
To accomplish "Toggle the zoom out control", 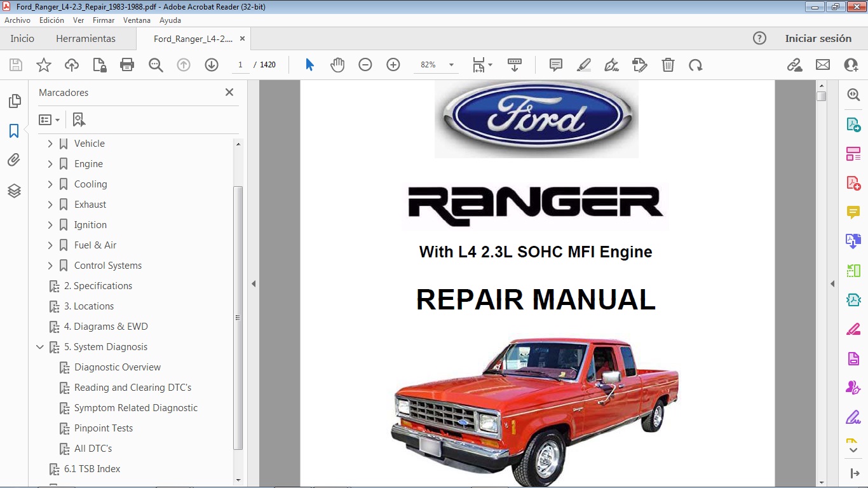I will 365,64.
